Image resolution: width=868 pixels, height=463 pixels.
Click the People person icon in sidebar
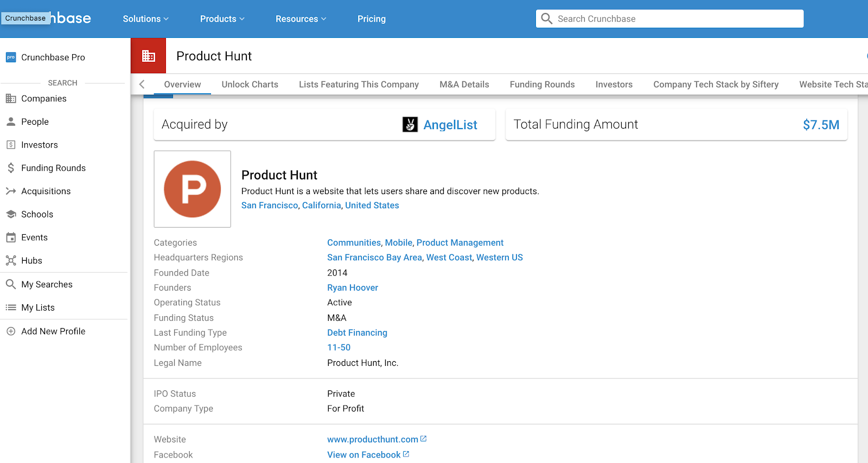(x=11, y=121)
